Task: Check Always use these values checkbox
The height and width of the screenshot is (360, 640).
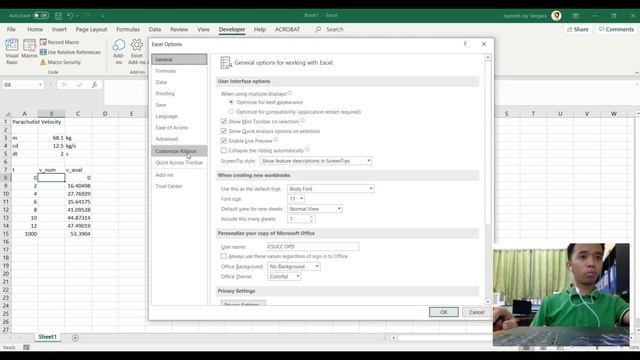Action: pyautogui.click(x=224, y=256)
